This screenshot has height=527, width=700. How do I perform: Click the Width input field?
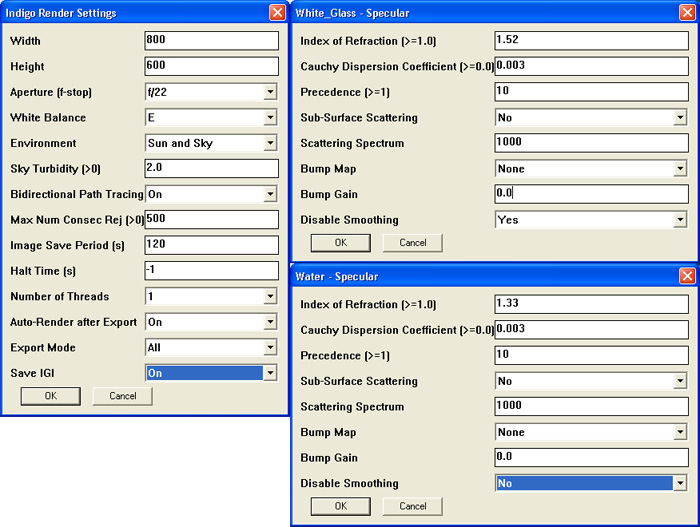(x=212, y=40)
